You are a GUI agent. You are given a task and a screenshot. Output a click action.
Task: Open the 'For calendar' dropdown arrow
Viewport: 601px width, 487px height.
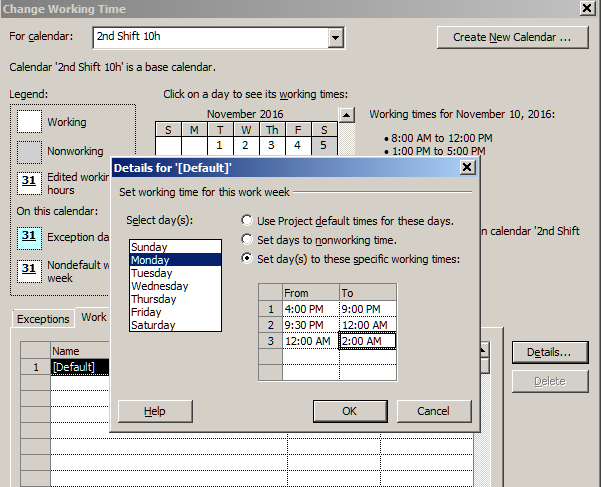coord(335,38)
